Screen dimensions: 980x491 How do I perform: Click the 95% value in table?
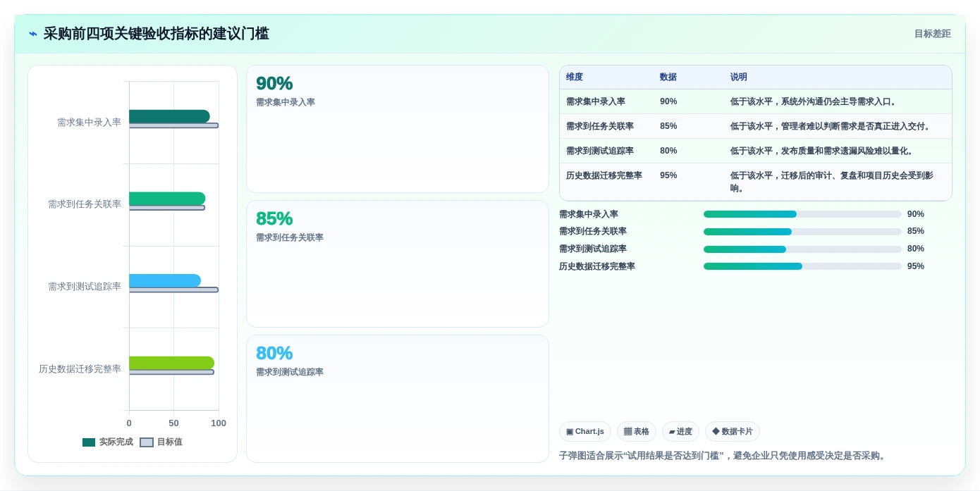coord(668,175)
